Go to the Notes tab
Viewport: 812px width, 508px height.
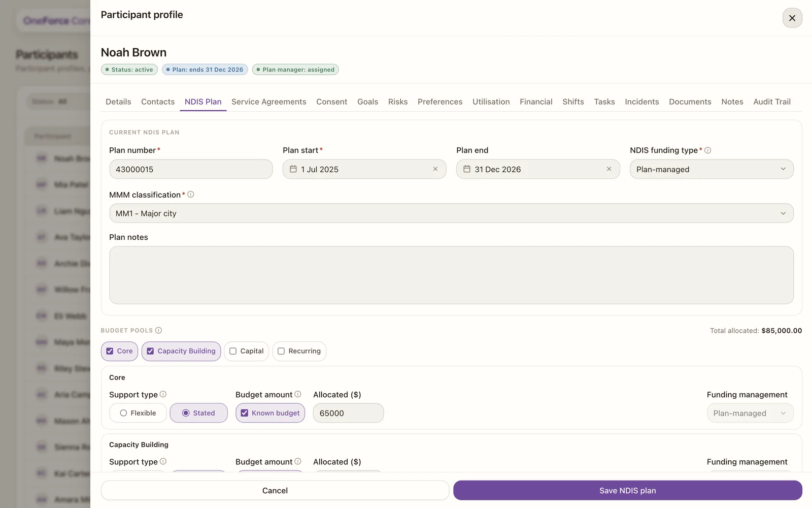coord(732,102)
